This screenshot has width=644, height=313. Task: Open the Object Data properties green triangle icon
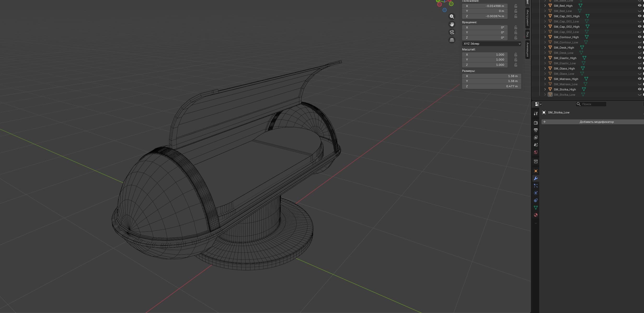[x=536, y=208]
